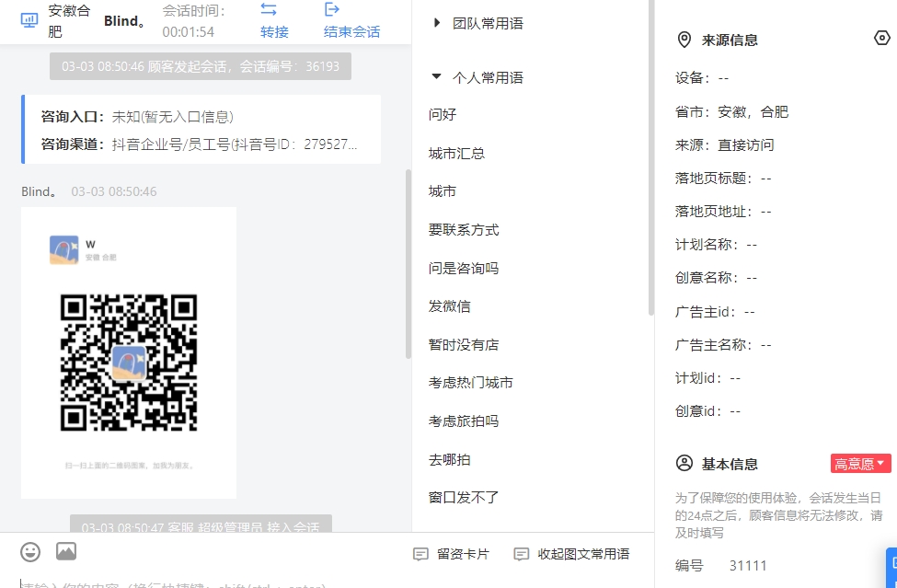Click the location pin icon by 来源信息
Image resolution: width=897 pixels, height=588 pixels.
684,40
